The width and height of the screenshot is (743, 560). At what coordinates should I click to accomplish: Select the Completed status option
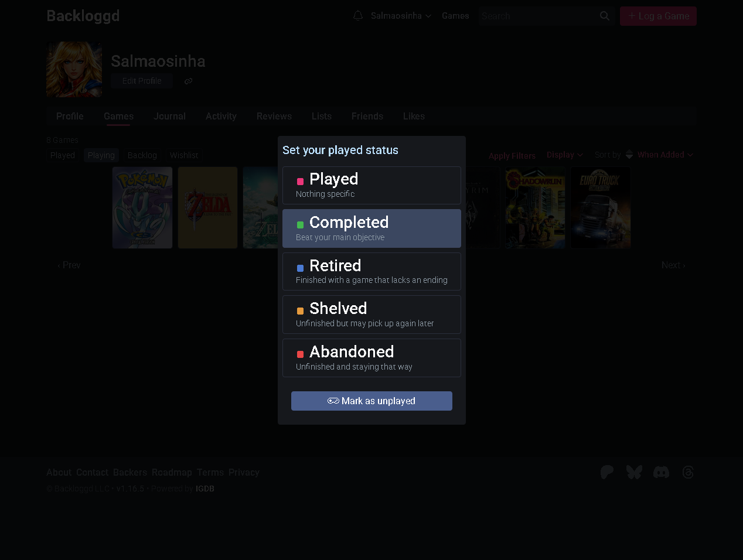pos(371,228)
